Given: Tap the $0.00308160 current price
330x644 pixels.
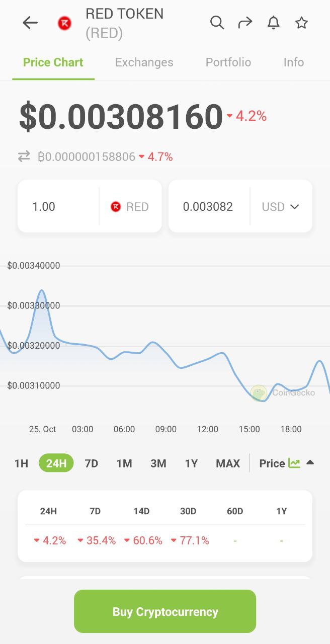Looking at the screenshot, I should coord(121,117).
